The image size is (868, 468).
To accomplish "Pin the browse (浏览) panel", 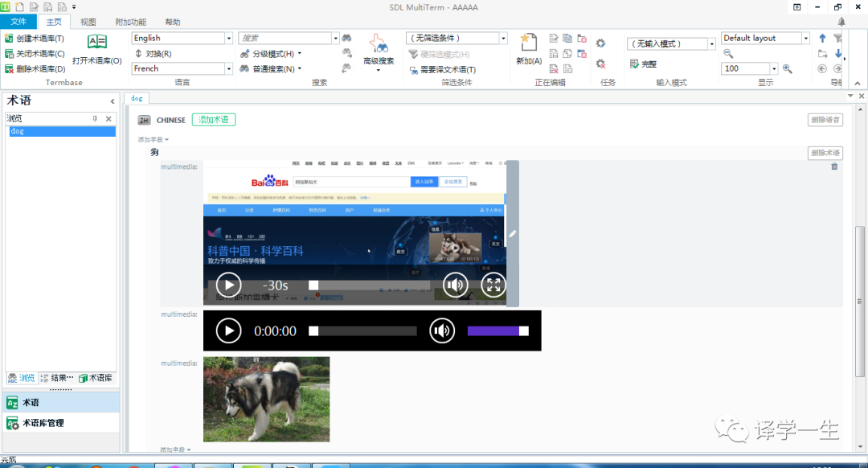I will [x=95, y=118].
